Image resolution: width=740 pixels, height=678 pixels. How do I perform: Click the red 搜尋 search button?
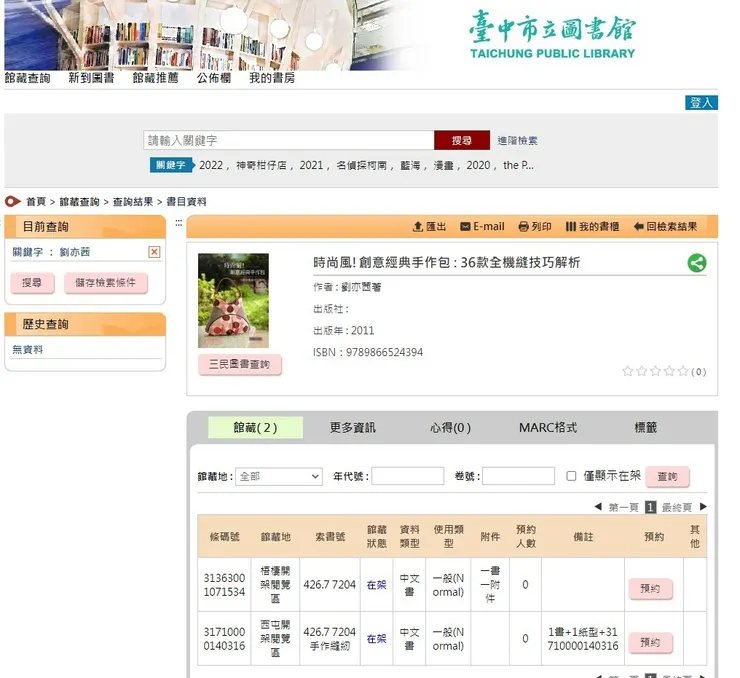462,140
